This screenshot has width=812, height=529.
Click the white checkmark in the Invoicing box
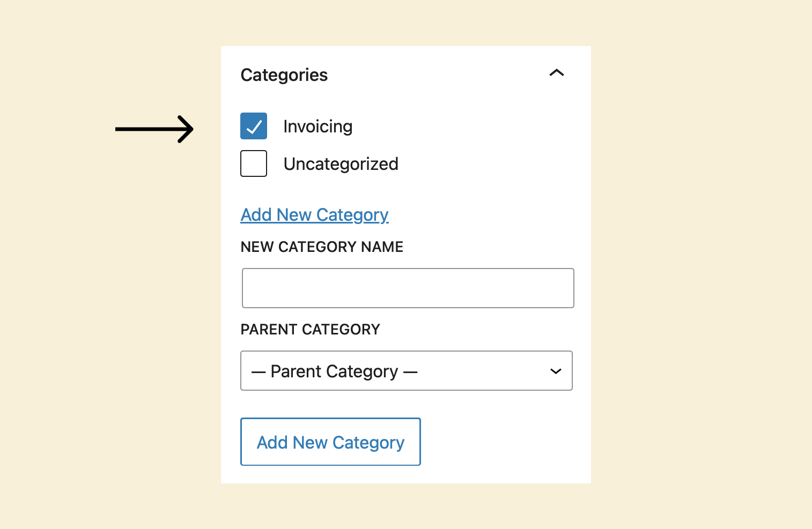(x=254, y=127)
